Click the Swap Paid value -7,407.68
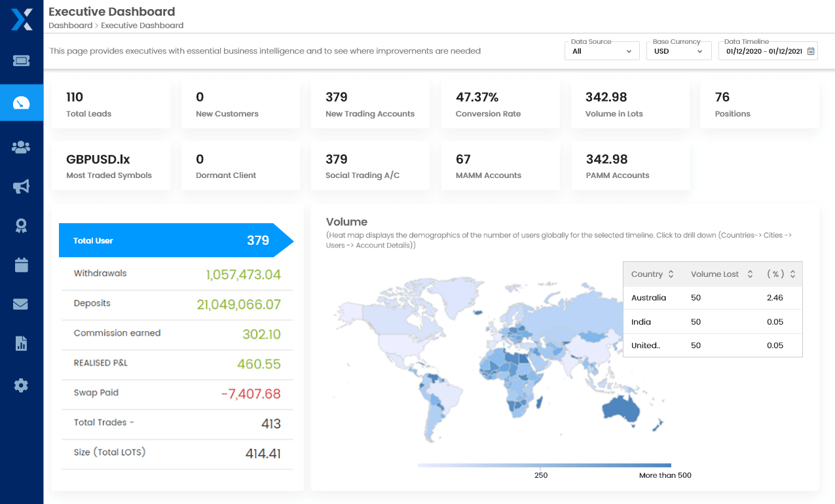This screenshot has width=835, height=504. tap(251, 394)
